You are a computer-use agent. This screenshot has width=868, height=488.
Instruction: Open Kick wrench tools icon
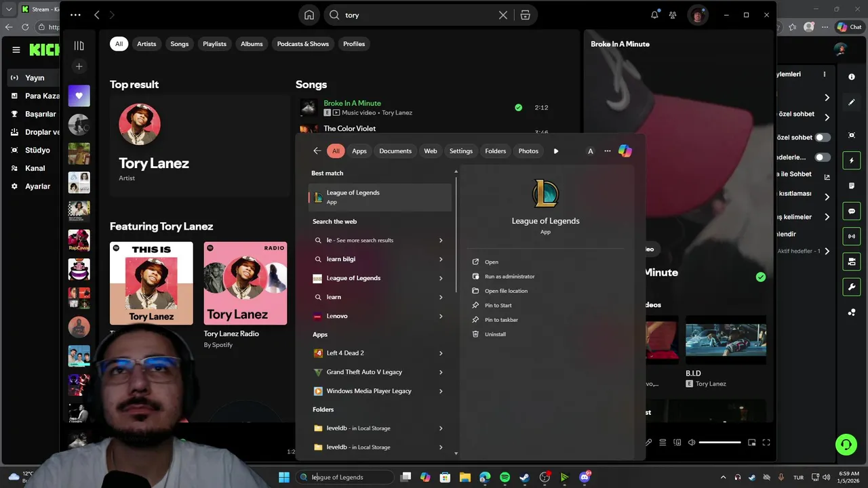point(852,287)
